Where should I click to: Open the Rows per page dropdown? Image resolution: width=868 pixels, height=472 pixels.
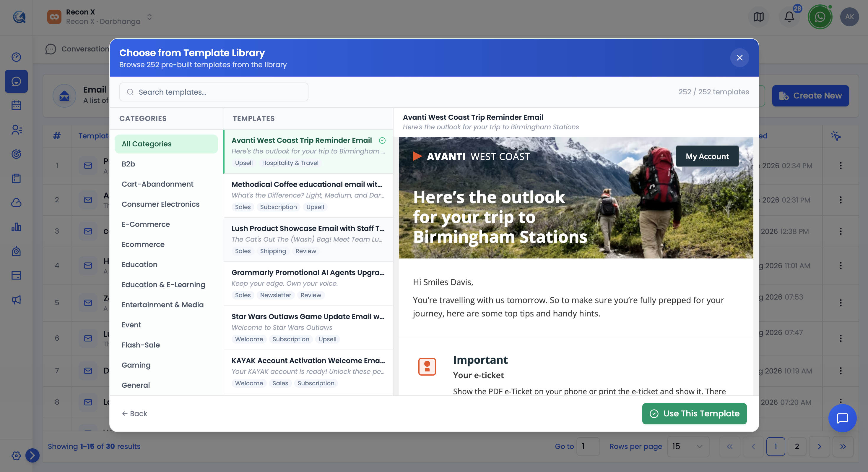point(688,446)
